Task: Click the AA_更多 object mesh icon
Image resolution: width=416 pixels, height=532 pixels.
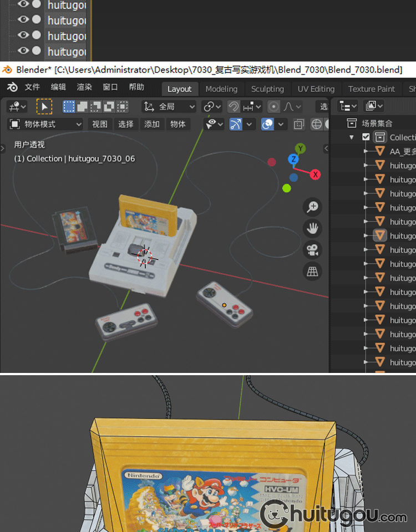Action: pos(380,151)
